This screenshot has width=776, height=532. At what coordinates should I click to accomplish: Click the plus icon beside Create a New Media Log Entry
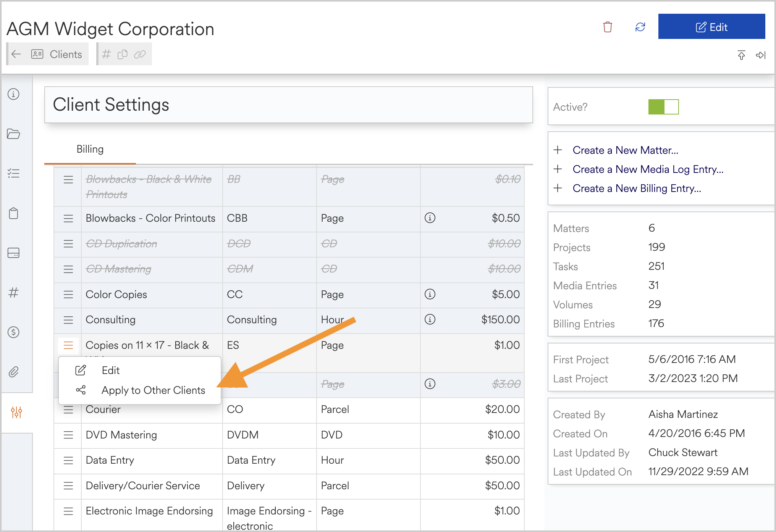coord(558,169)
